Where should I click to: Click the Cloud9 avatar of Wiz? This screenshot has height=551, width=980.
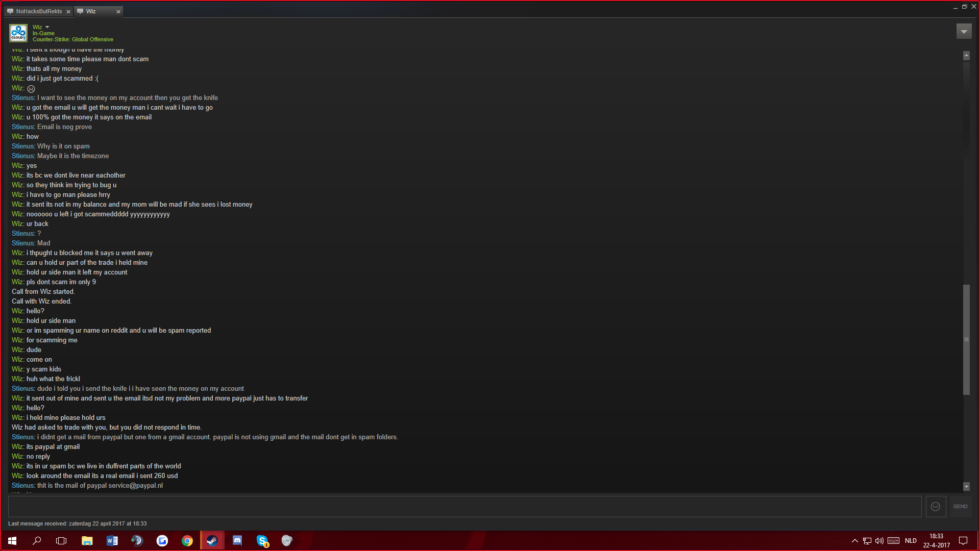pyautogui.click(x=18, y=33)
